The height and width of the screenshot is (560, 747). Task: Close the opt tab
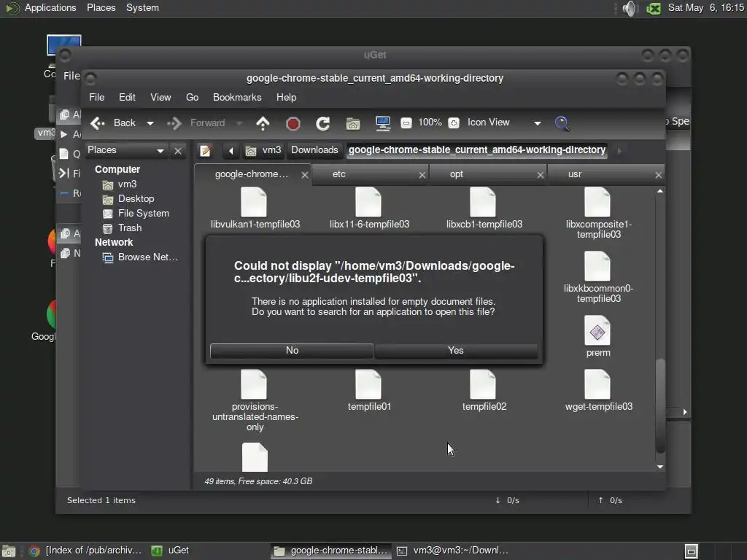click(541, 175)
